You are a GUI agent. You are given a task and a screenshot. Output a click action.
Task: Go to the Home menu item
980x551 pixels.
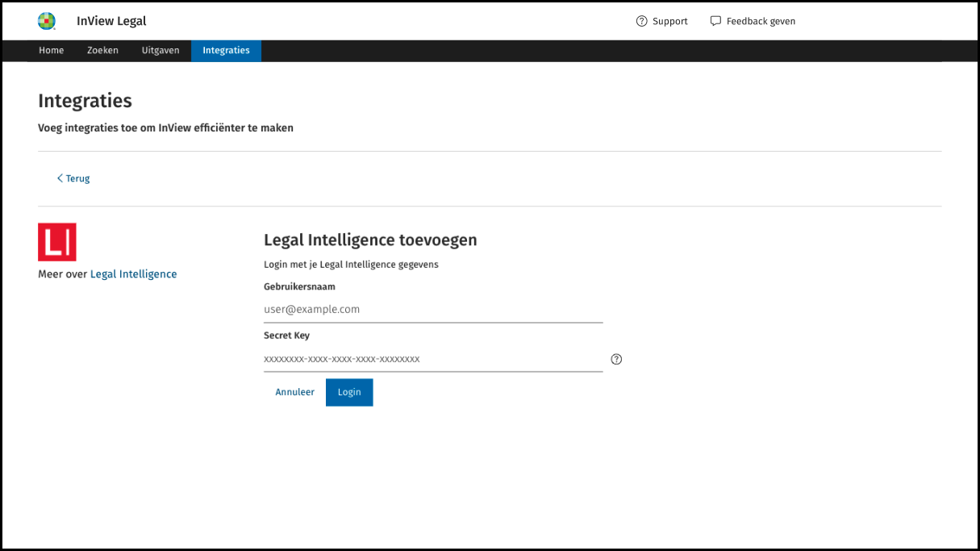[x=52, y=50]
